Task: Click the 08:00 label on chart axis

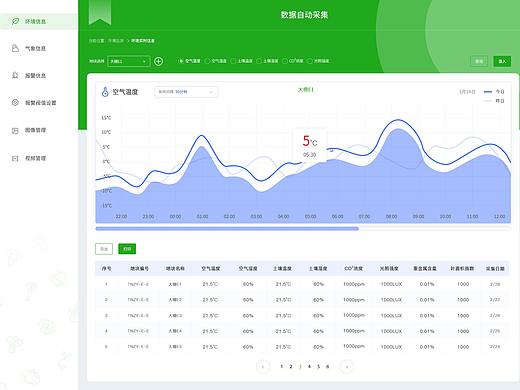Action: tap(391, 217)
